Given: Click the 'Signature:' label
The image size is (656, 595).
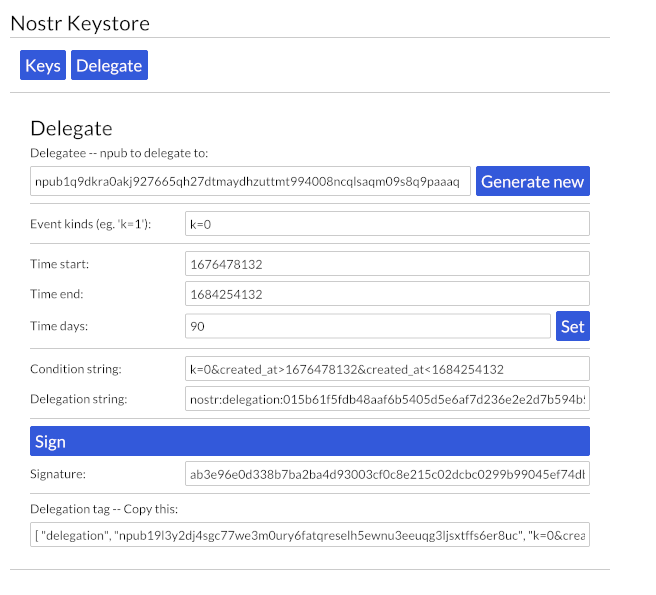Looking at the screenshot, I should (x=58, y=474).
